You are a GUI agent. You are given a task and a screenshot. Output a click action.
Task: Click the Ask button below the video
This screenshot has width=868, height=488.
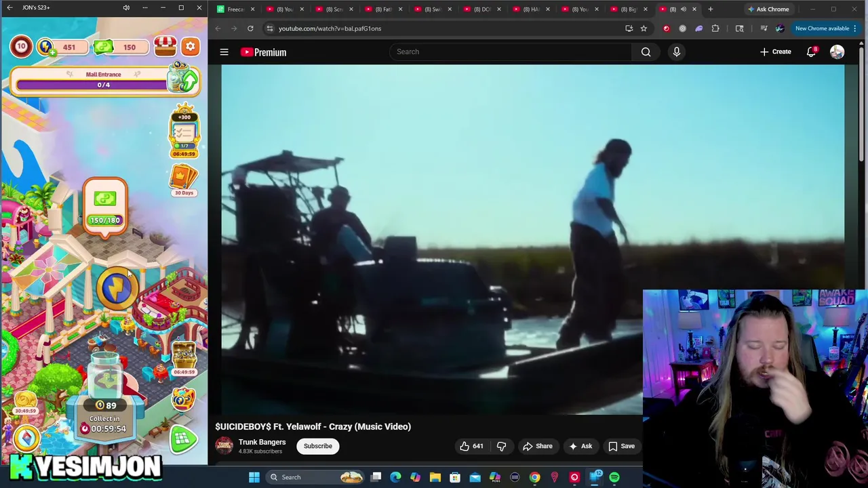click(x=580, y=446)
